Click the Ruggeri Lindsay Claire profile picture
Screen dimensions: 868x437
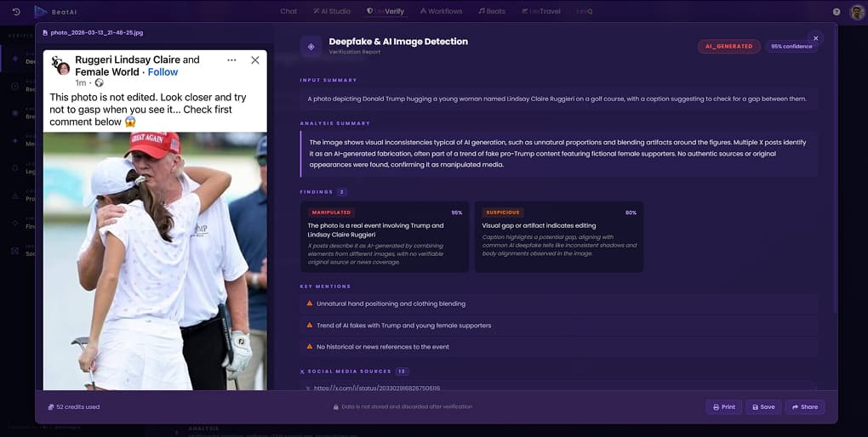[60, 66]
